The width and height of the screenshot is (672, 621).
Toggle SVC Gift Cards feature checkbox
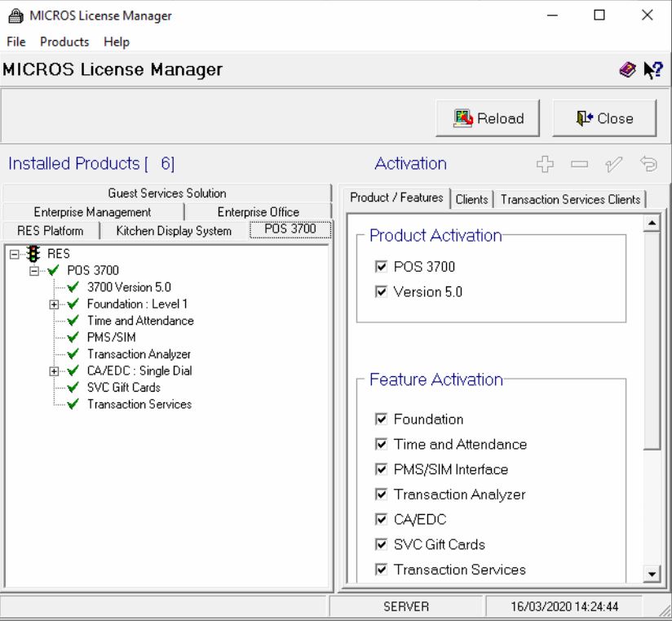pos(381,544)
